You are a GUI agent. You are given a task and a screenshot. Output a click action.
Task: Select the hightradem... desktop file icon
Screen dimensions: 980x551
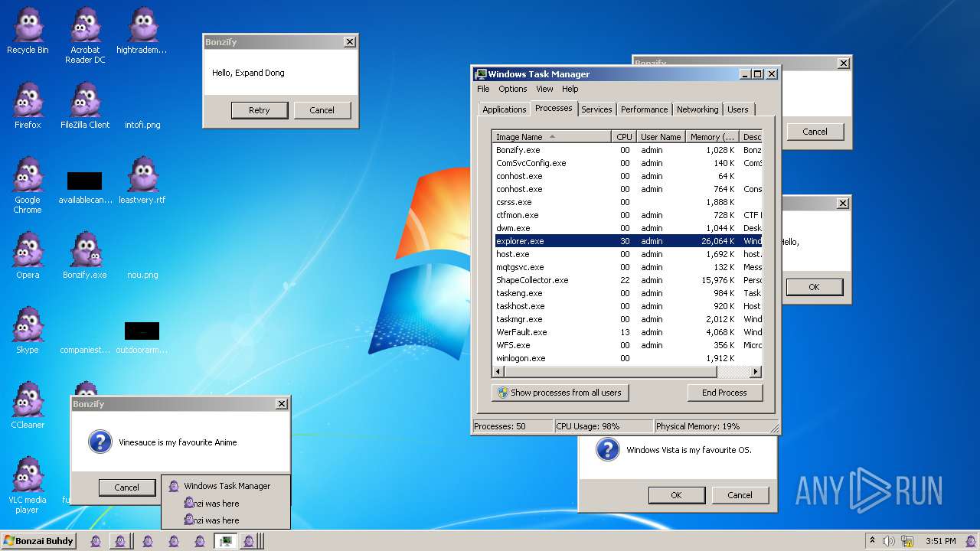coord(142,31)
